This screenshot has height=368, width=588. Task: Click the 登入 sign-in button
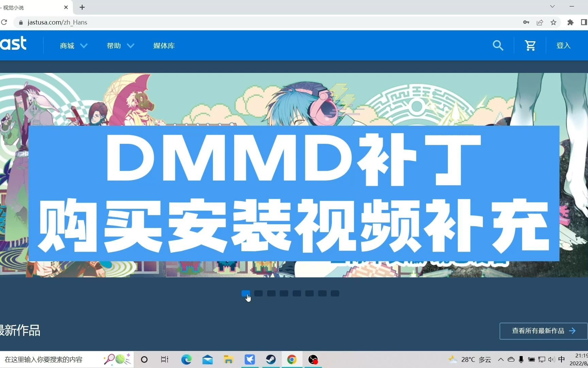click(x=563, y=45)
